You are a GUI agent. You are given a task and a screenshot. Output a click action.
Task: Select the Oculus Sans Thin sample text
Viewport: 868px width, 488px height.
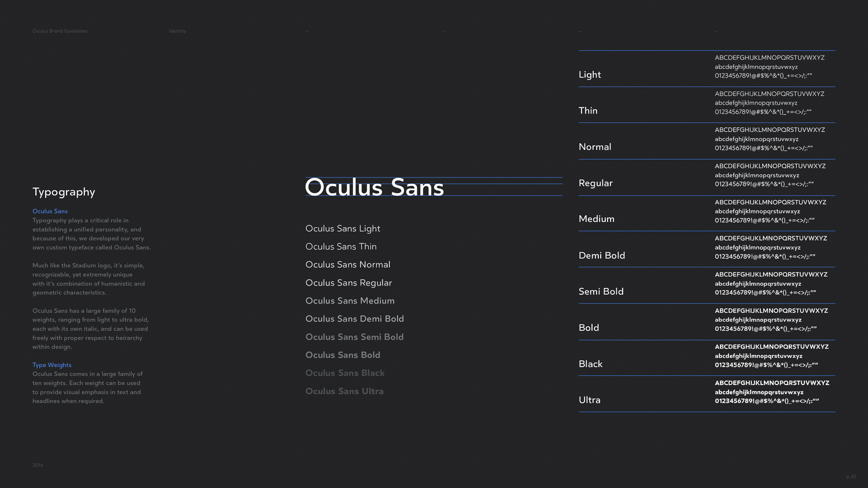click(x=341, y=246)
